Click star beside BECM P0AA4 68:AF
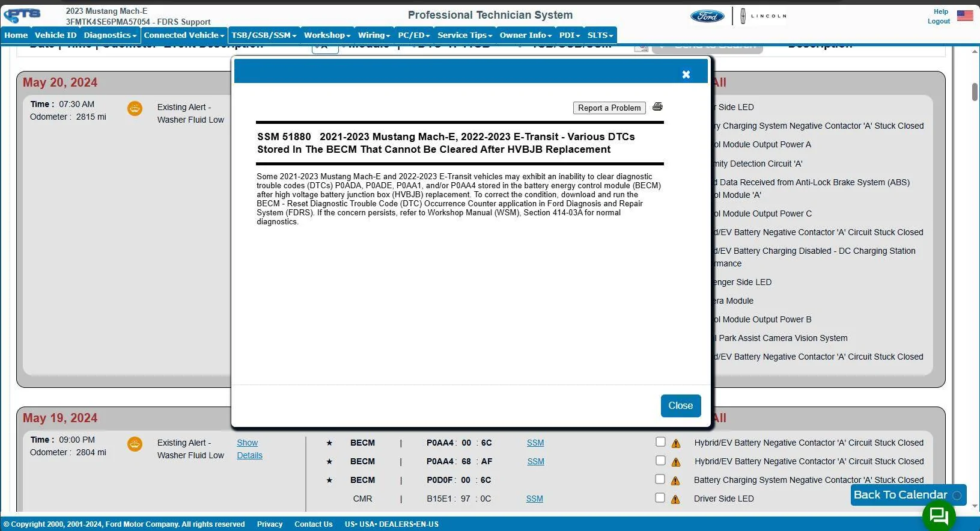Viewport: 980px width, 531px height. 329,462
